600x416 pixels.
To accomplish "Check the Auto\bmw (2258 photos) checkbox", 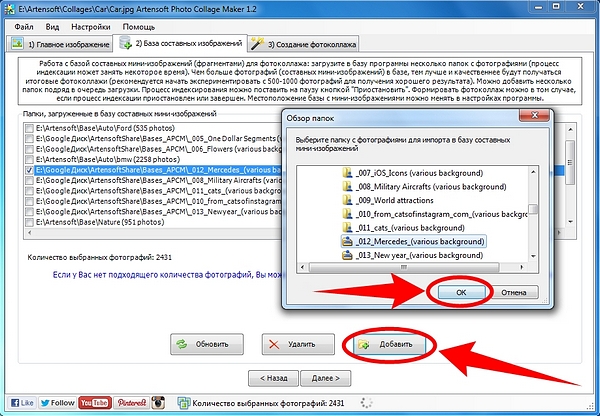I will pyautogui.click(x=29, y=160).
